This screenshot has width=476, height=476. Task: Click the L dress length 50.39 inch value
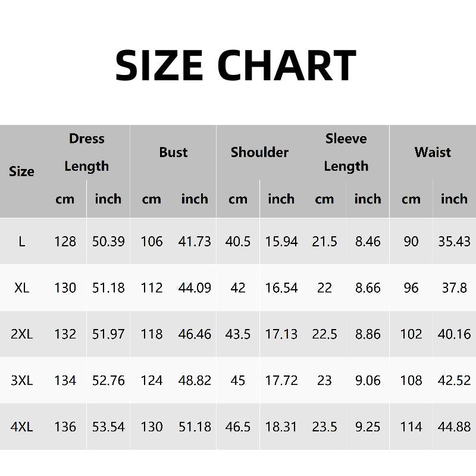coord(108,242)
